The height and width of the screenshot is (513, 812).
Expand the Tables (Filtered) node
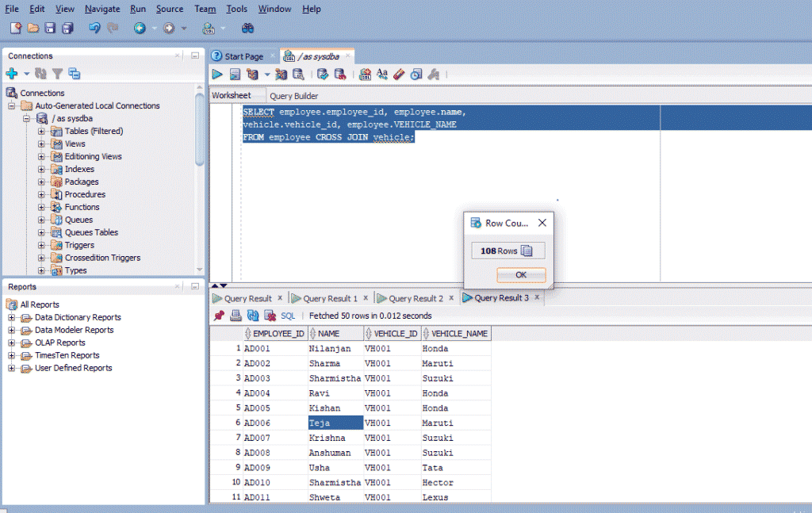[41, 131]
